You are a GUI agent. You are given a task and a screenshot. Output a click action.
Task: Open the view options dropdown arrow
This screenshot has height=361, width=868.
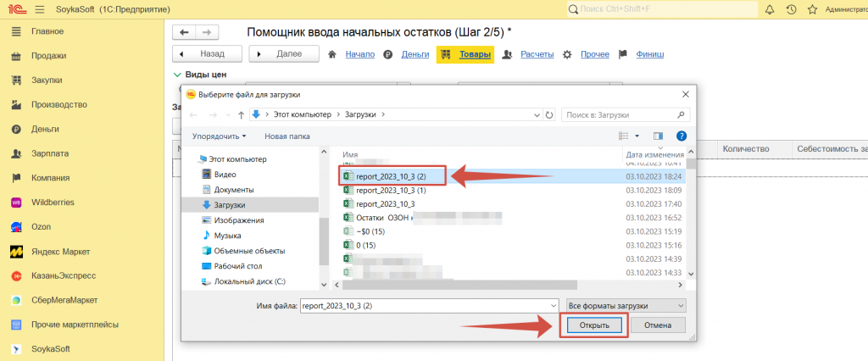[x=636, y=136]
